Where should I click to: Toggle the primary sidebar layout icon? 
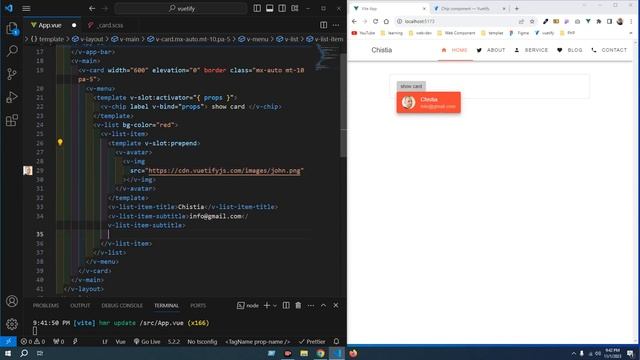click(257, 8)
